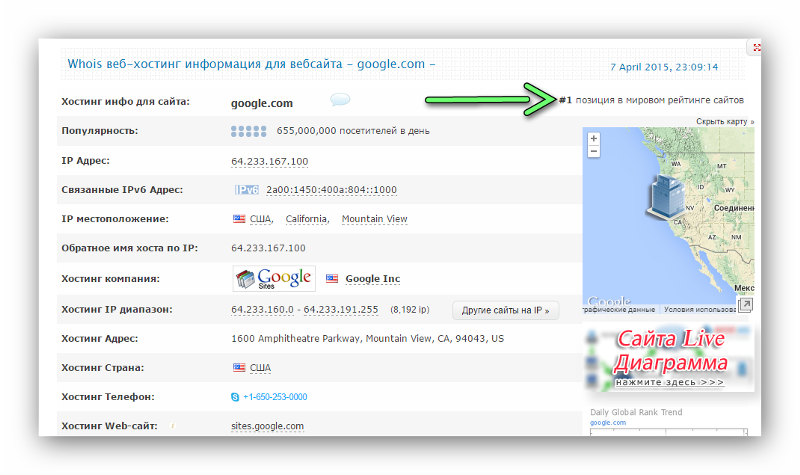Call phone number +1-650-253-0000
The image size is (800, 475).
[275, 397]
